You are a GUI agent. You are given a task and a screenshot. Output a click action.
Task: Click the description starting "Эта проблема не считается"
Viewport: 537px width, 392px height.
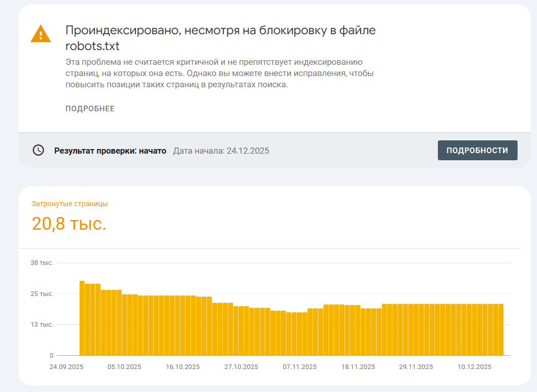tap(220, 73)
